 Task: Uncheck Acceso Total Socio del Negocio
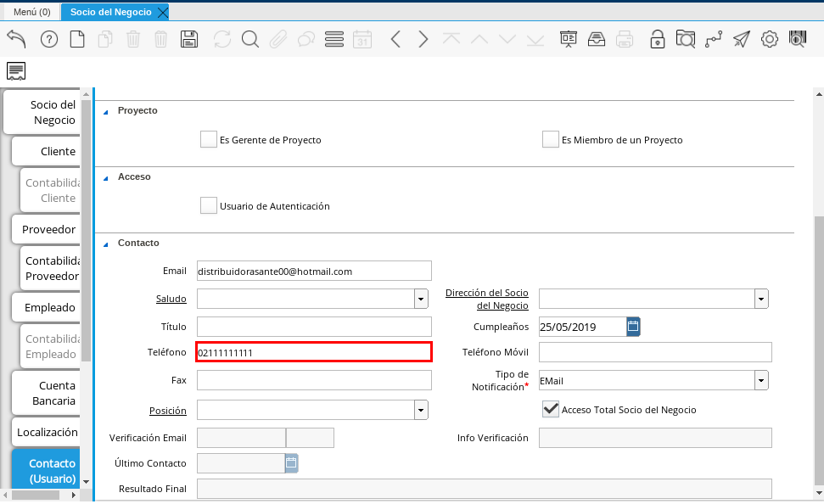click(x=551, y=410)
